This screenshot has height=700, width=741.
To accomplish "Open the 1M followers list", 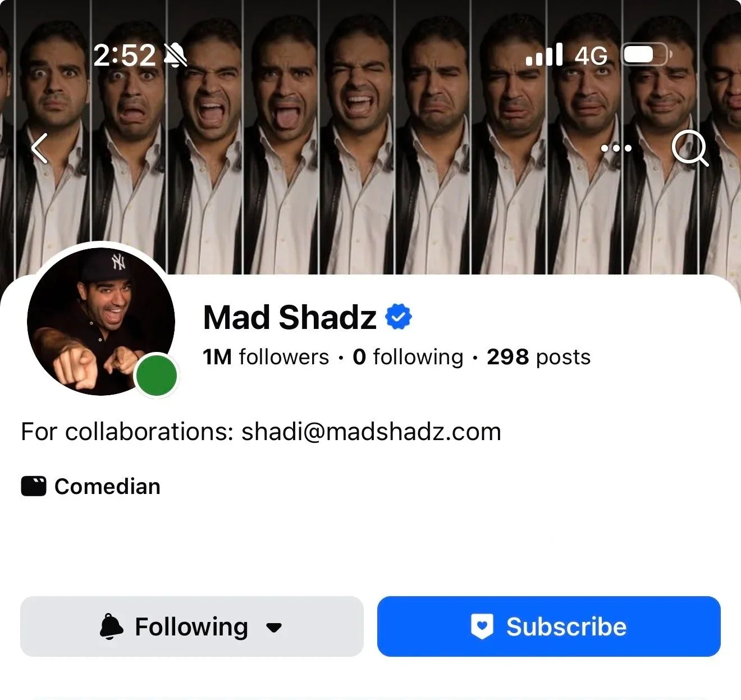I will tap(266, 357).
